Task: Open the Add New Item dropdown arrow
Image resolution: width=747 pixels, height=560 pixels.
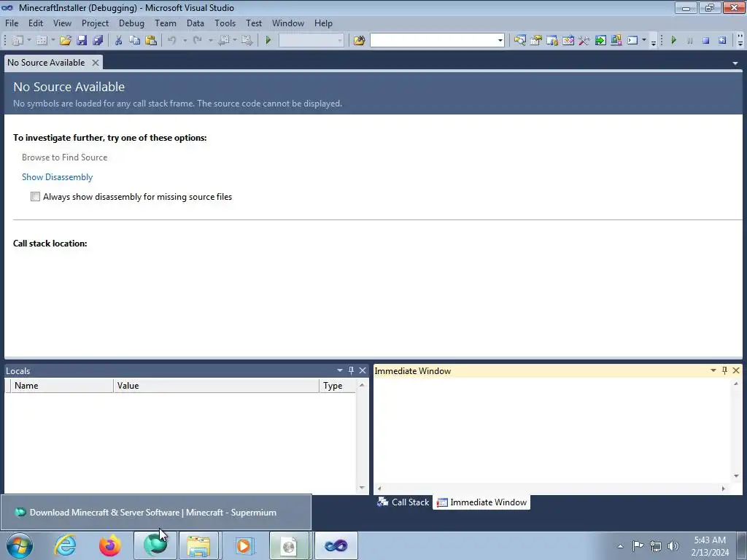Action: click(x=53, y=41)
